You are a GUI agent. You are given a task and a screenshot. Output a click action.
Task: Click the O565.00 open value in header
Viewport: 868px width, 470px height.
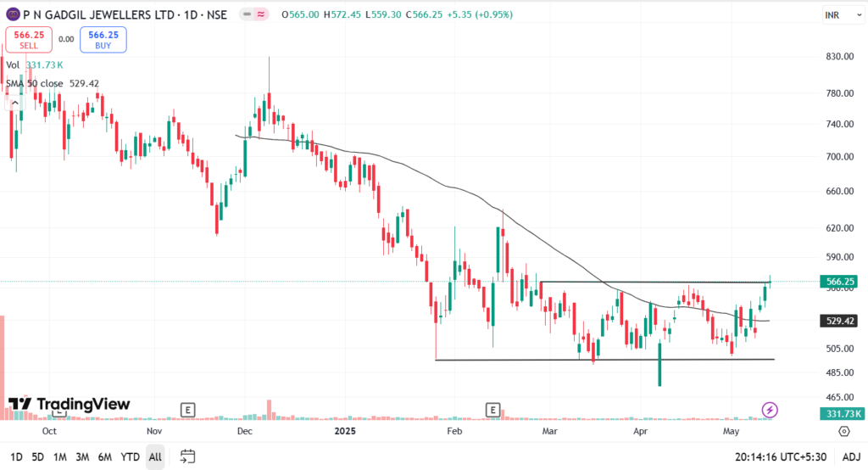(x=301, y=15)
